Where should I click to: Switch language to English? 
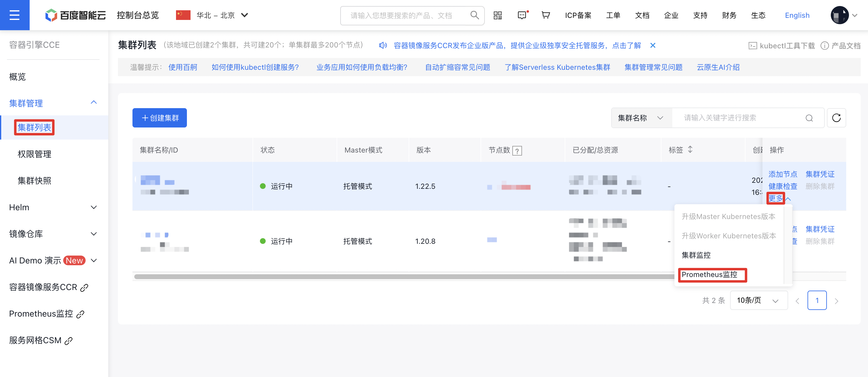pos(797,15)
